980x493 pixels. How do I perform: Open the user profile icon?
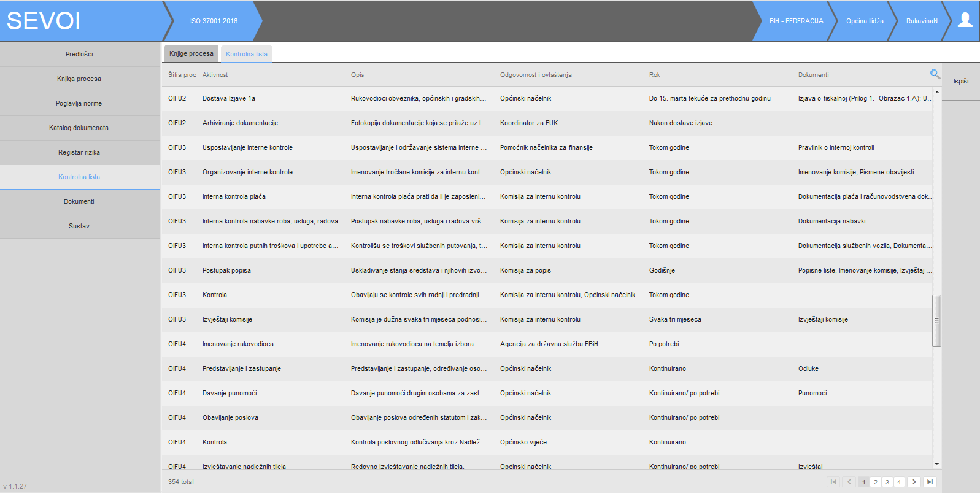(965, 20)
